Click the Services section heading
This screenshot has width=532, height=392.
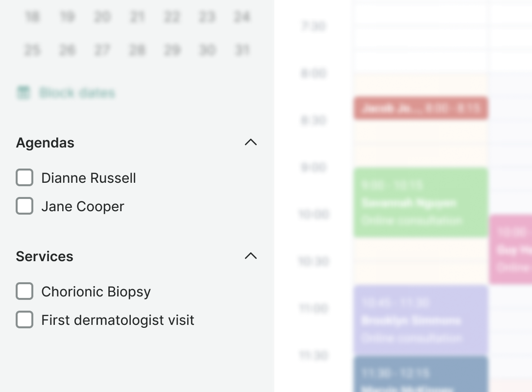(45, 256)
